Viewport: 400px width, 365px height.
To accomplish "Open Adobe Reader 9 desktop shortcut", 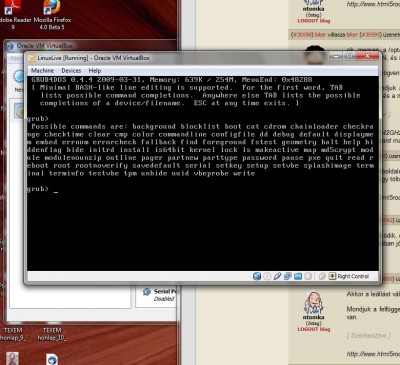I will [13, 15].
